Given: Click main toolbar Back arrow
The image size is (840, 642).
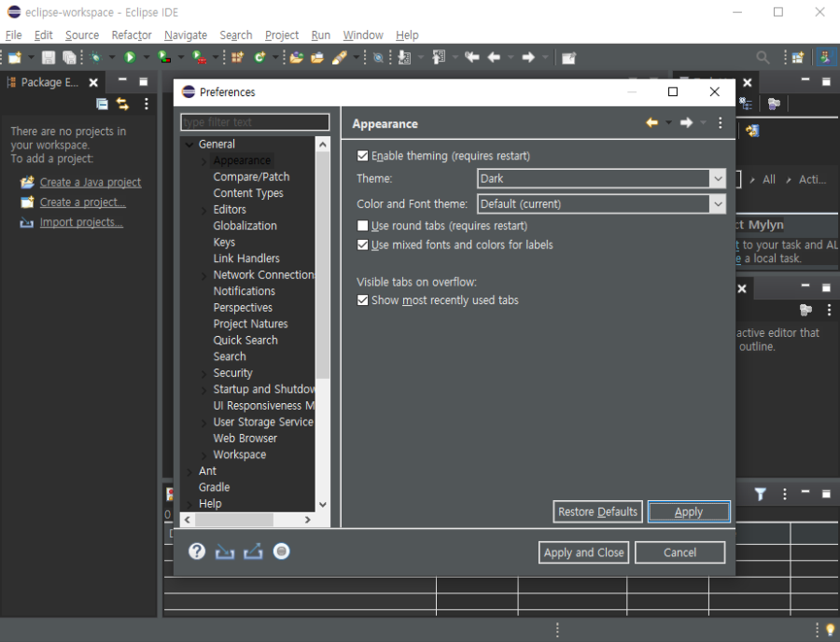Looking at the screenshot, I should pos(494,57).
